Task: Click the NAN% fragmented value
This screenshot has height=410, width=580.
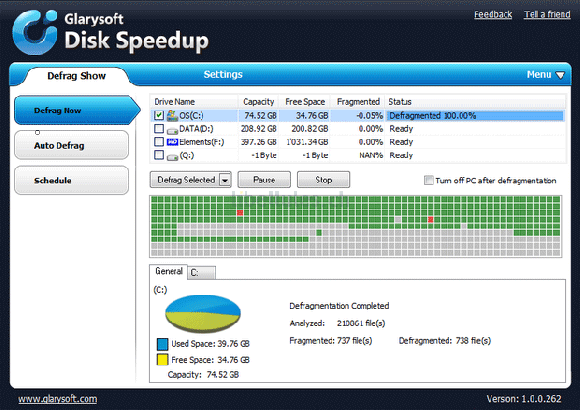Action: 371,155
